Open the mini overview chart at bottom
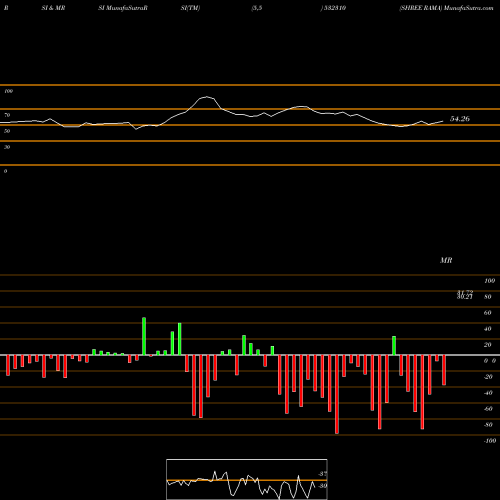This screenshot has width=500, height=500. point(247,479)
